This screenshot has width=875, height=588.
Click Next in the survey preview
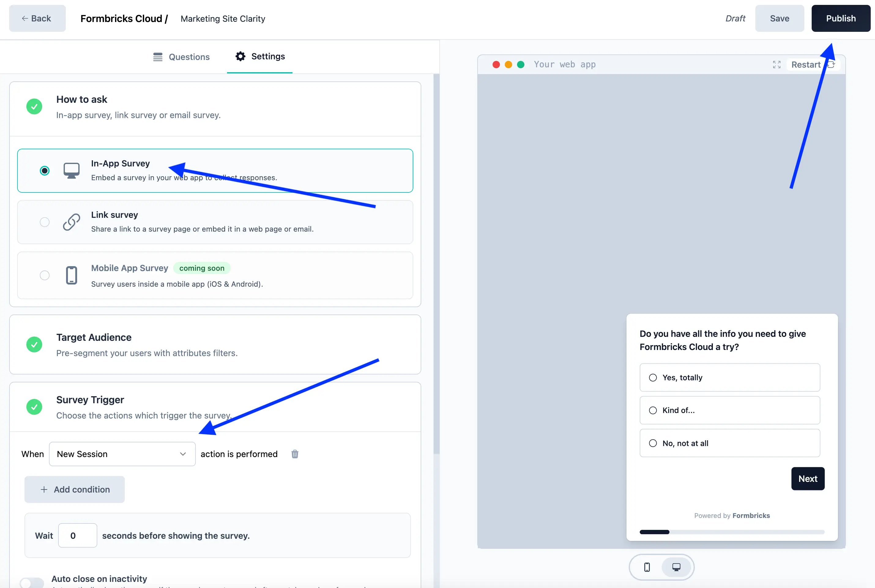coord(807,478)
